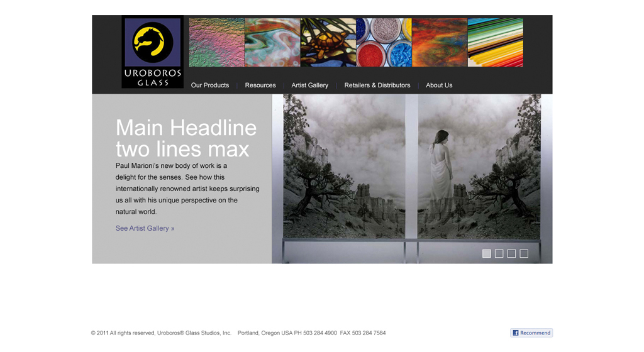The width and height of the screenshot is (644, 352).
Task: Click the 2011 copyright notice text
Action: tap(161, 333)
